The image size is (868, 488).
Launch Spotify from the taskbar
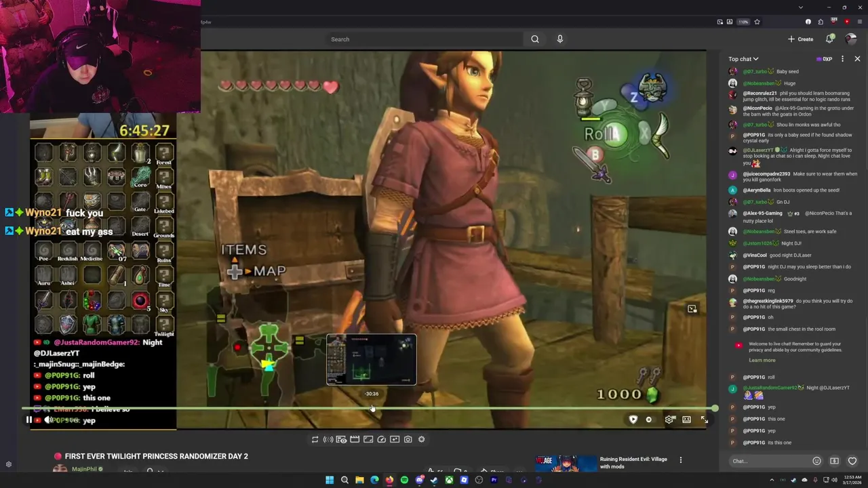point(404,481)
